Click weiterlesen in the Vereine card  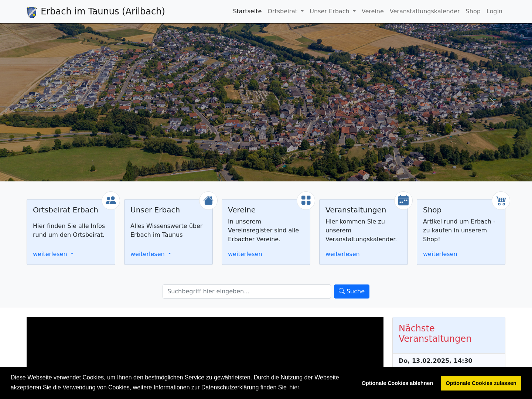(245, 254)
